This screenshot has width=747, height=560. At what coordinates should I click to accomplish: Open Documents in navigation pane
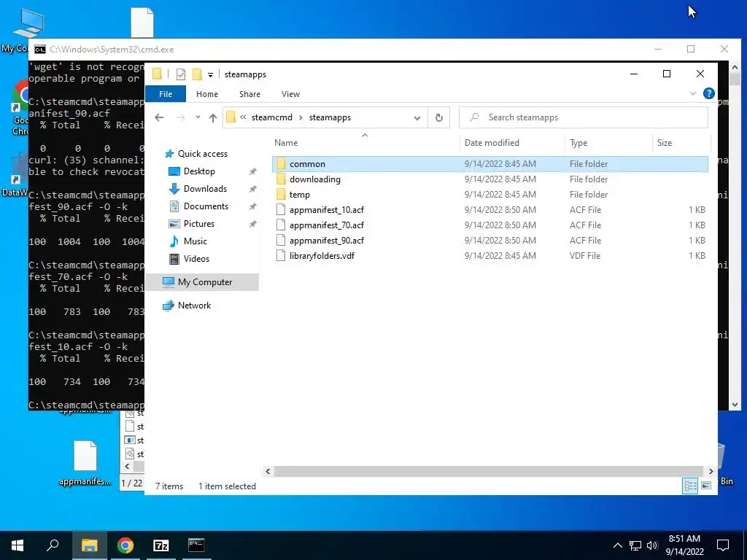206,206
